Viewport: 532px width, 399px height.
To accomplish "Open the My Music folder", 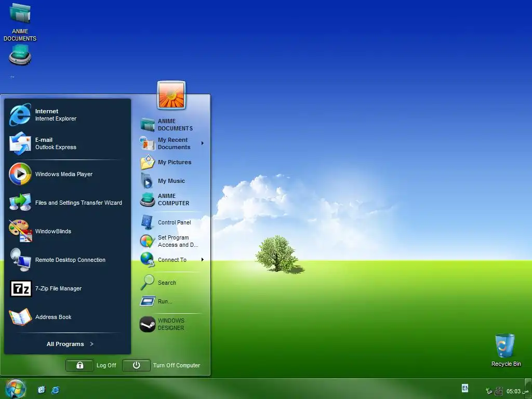I will tap(172, 181).
